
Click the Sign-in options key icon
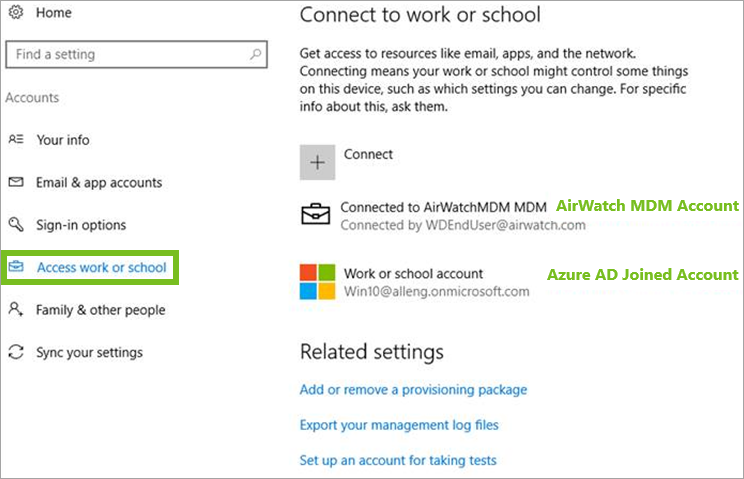click(x=16, y=224)
